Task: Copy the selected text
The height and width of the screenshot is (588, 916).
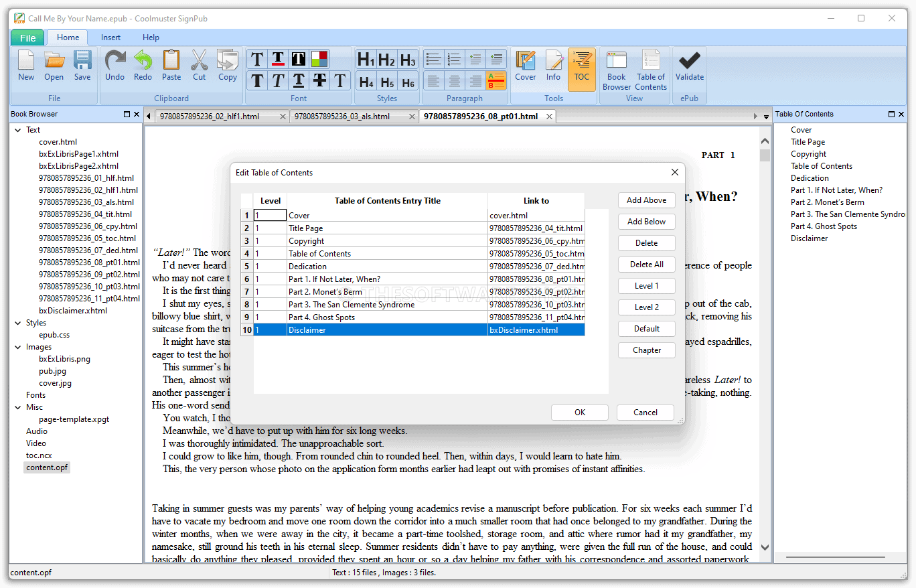Action: click(228, 66)
